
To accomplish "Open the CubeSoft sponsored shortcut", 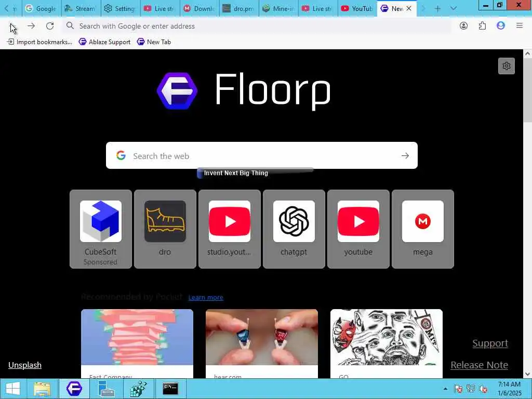I will pos(101,229).
